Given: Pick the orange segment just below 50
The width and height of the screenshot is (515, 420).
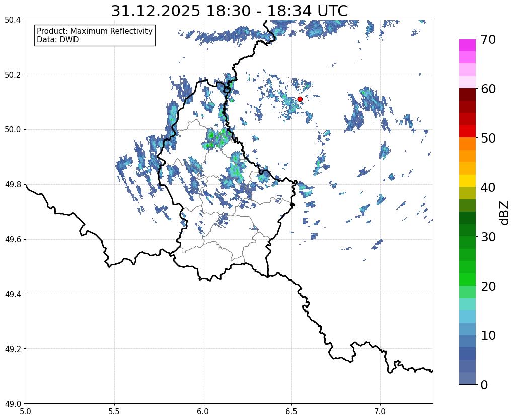Looking at the screenshot, I should tap(467, 144).
